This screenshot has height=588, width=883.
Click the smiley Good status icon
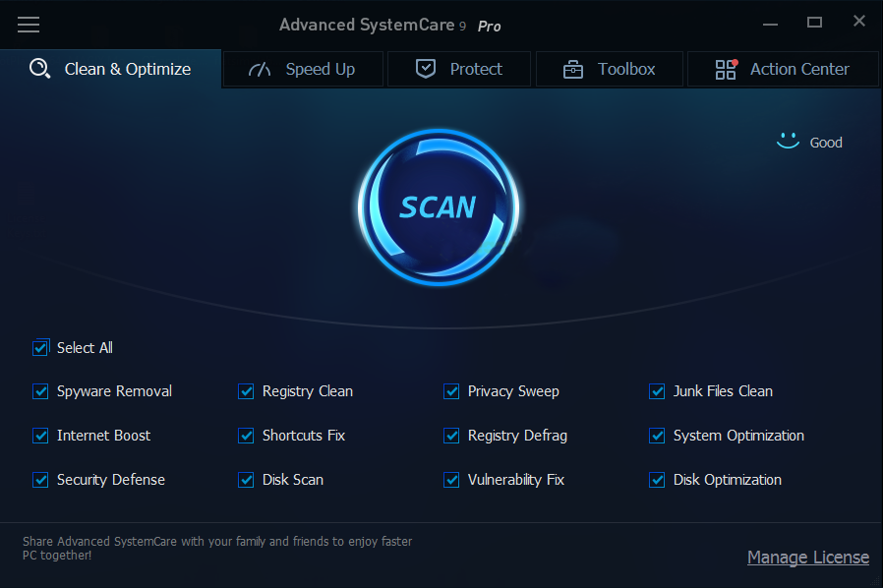coord(787,140)
